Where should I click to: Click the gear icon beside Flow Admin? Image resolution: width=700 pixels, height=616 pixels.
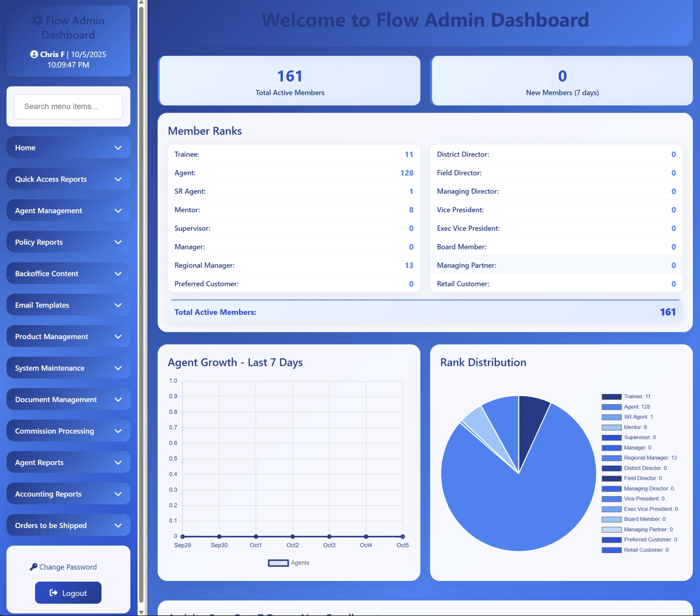click(x=37, y=20)
